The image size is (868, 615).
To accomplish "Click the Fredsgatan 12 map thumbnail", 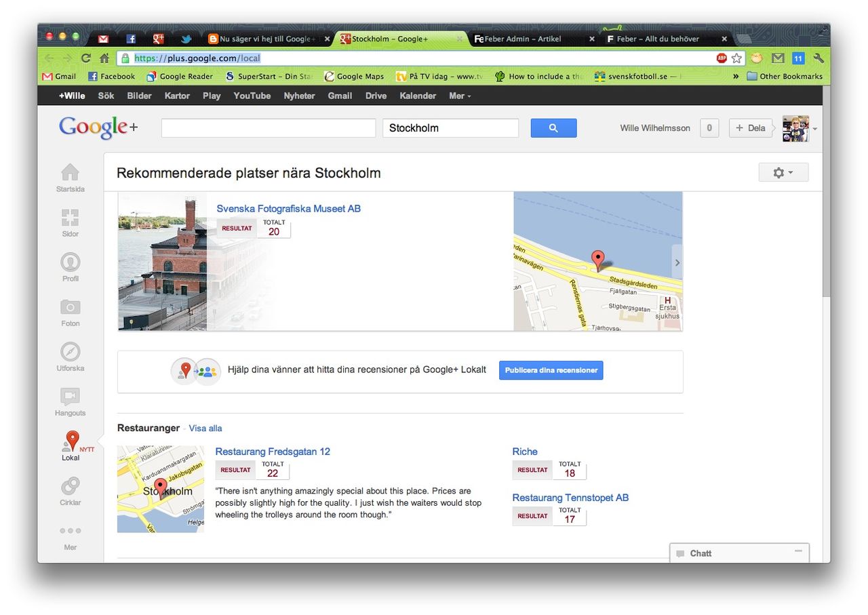I will [x=161, y=489].
